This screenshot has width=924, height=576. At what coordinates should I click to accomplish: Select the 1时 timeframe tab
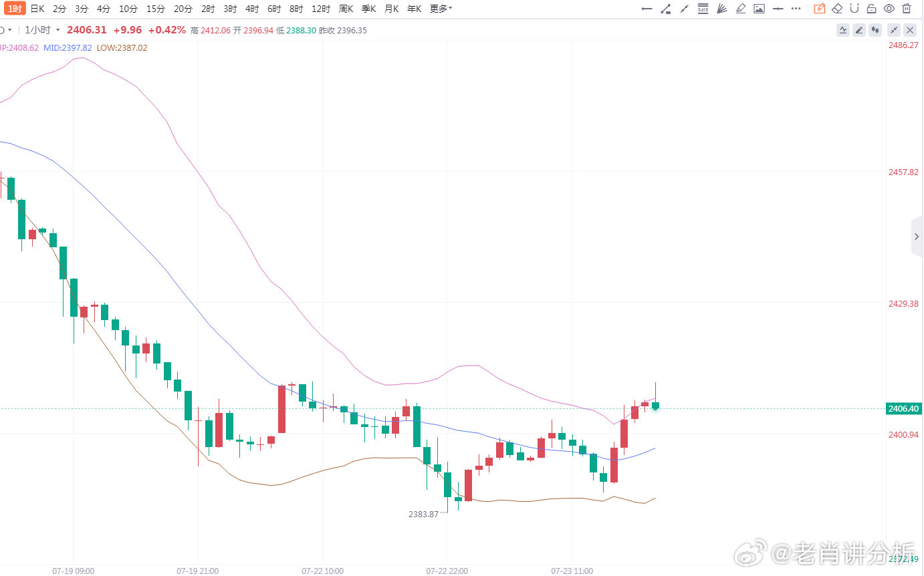15,9
